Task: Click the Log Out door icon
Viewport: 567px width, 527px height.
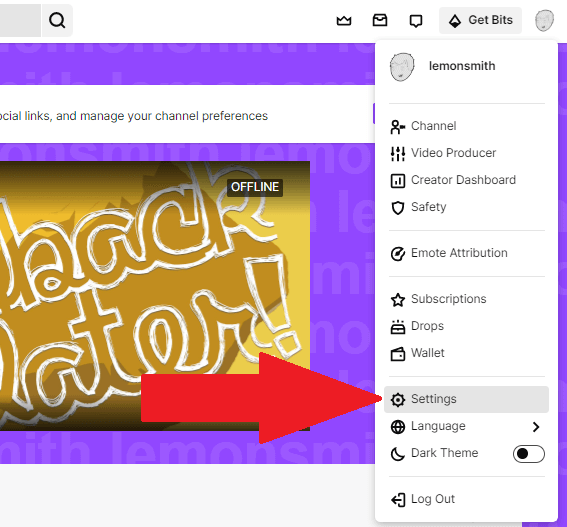Action: 398,500
